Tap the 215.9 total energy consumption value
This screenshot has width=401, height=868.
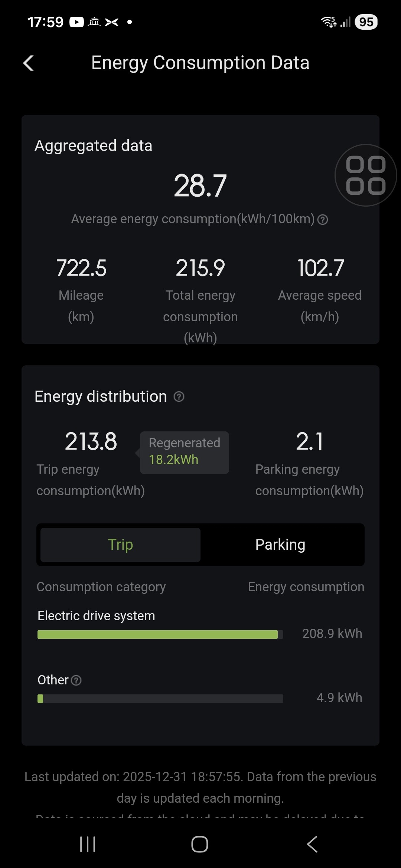200,268
